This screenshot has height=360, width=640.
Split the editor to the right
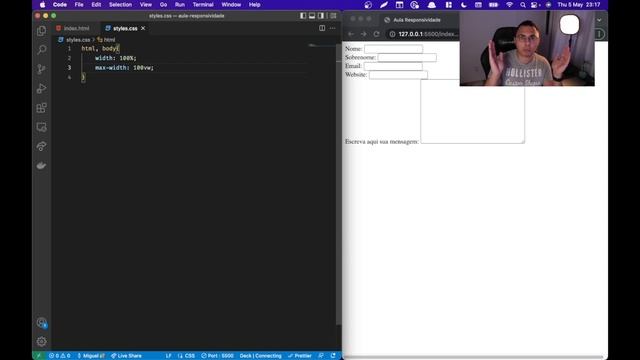322,28
